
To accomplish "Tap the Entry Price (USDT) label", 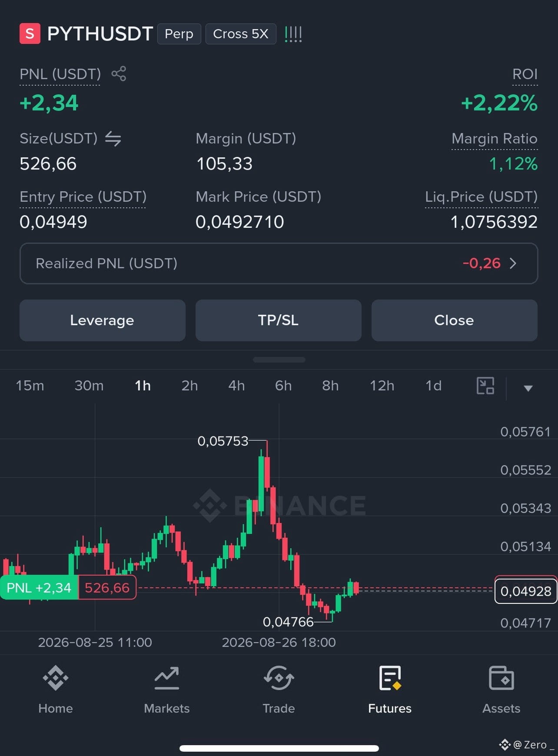I will 83,197.
